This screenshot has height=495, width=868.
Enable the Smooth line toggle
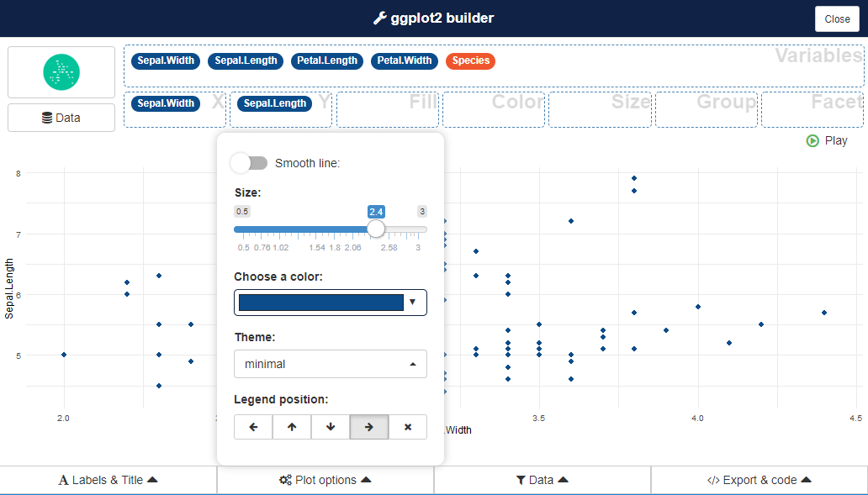(249, 163)
